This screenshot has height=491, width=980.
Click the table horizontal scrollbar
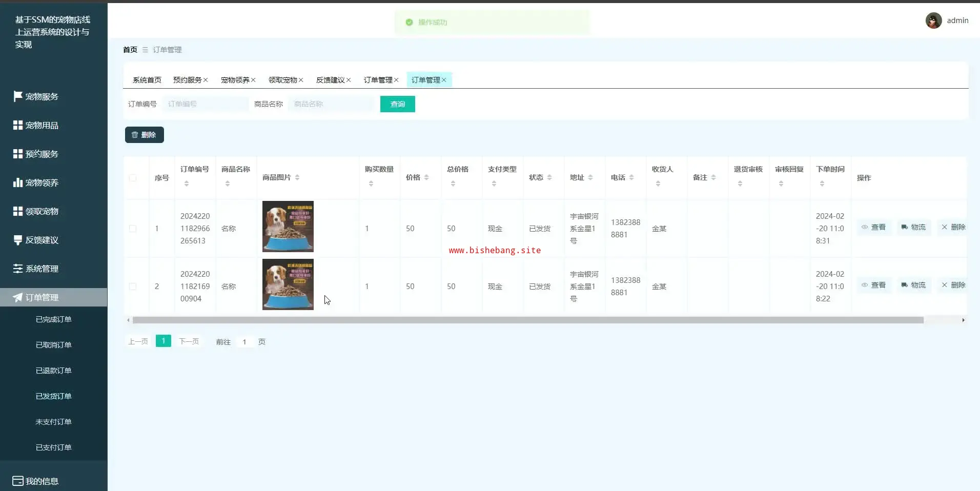[x=528, y=320]
